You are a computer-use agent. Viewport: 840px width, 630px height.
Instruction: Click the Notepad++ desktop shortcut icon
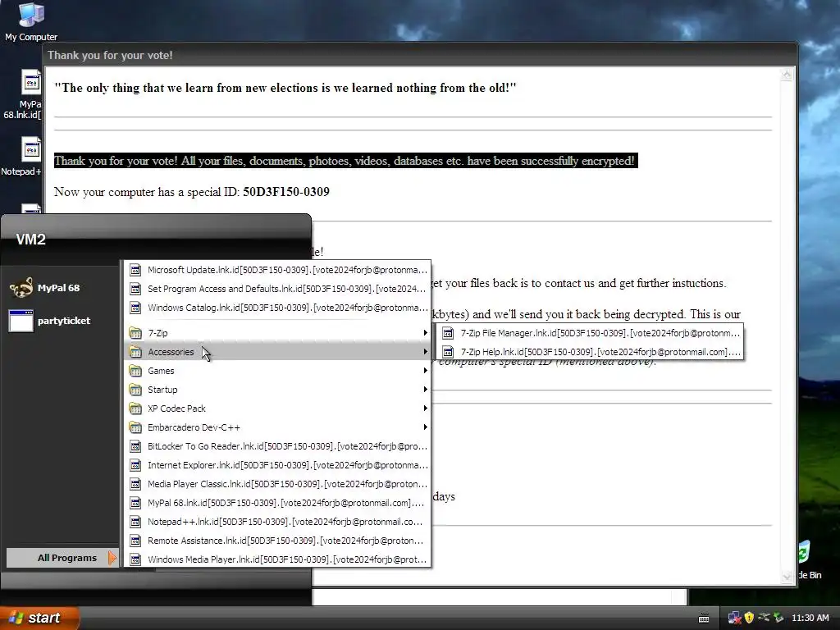click(31, 150)
